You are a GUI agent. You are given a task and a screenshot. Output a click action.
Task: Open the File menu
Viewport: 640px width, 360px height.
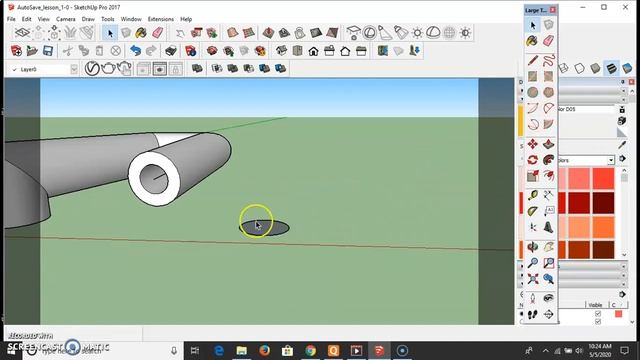[x=11, y=19]
